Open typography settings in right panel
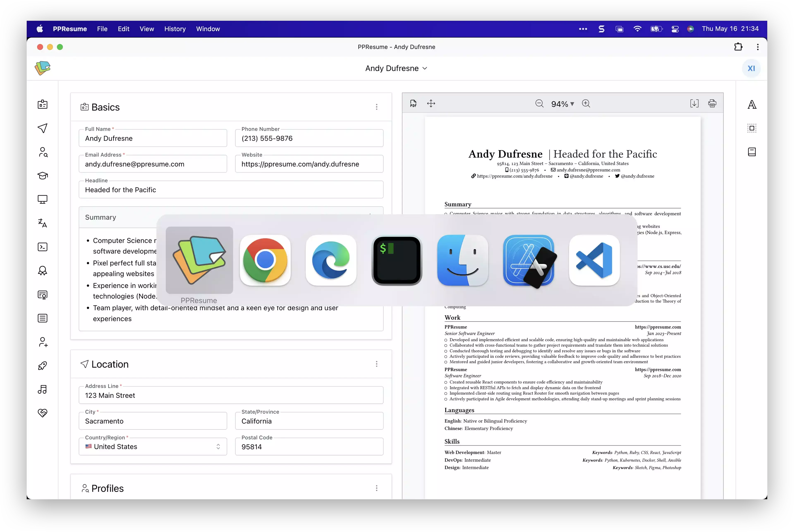The width and height of the screenshot is (794, 532). pos(752,105)
